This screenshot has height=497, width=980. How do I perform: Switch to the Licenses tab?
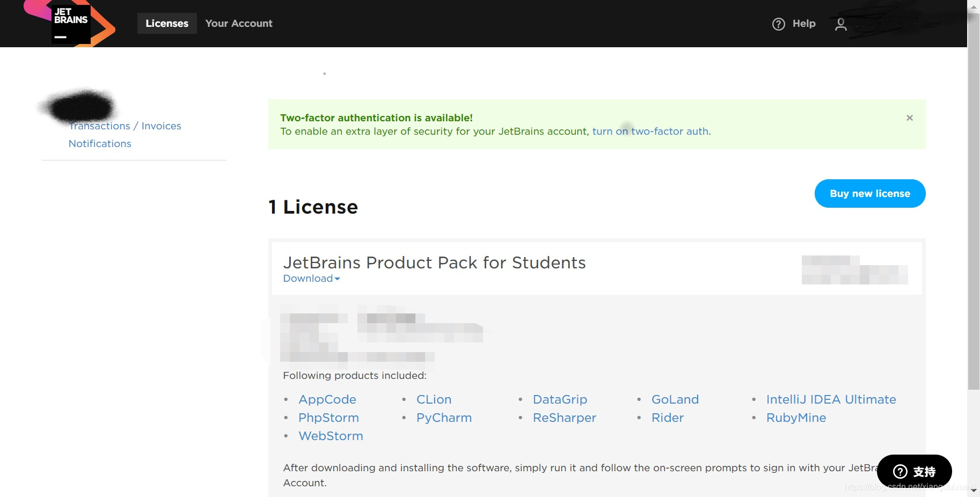(167, 24)
